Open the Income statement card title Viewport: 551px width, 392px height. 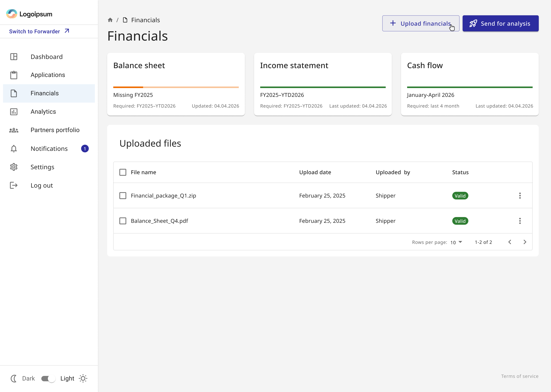point(294,65)
